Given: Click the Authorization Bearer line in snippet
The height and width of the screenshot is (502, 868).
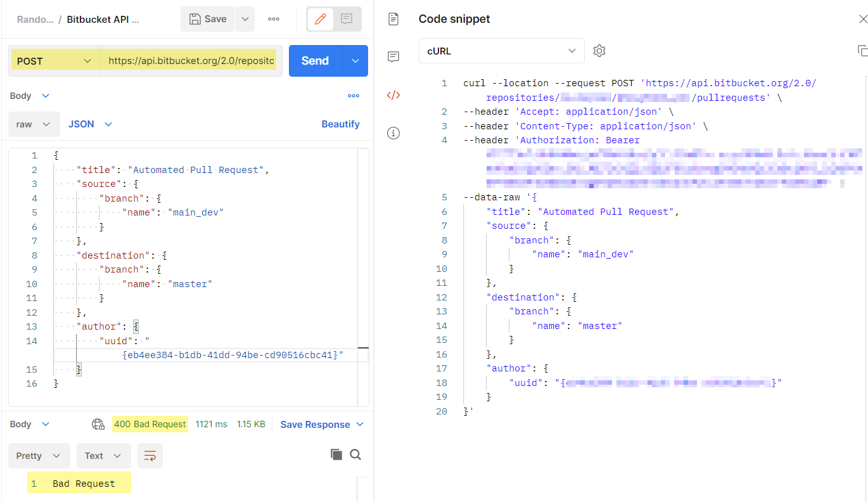Looking at the screenshot, I should click(552, 140).
